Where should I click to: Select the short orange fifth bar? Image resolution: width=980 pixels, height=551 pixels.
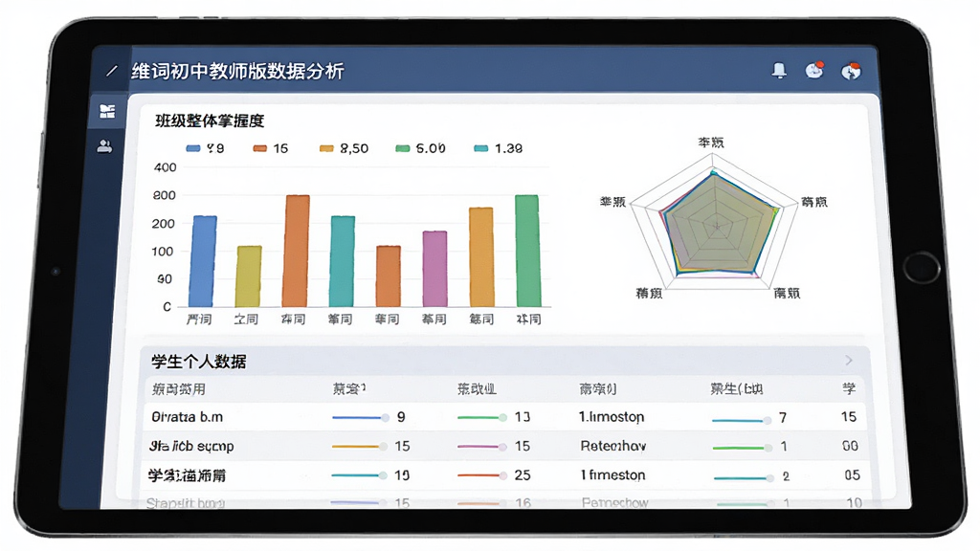[389, 276]
